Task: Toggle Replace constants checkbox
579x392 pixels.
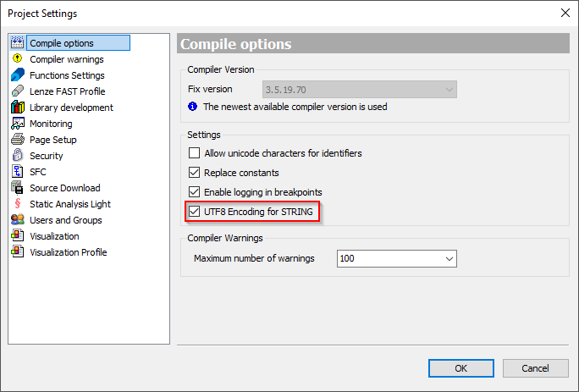Action: tap(194, 173)
